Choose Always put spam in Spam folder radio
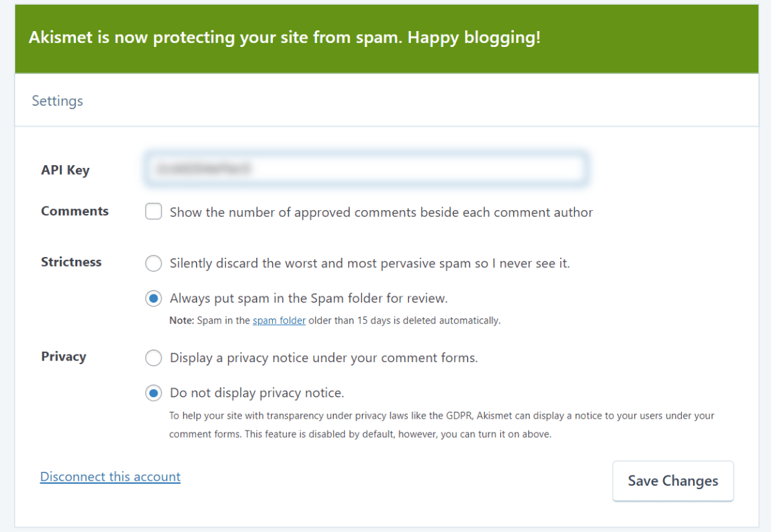 pos(153,298)
